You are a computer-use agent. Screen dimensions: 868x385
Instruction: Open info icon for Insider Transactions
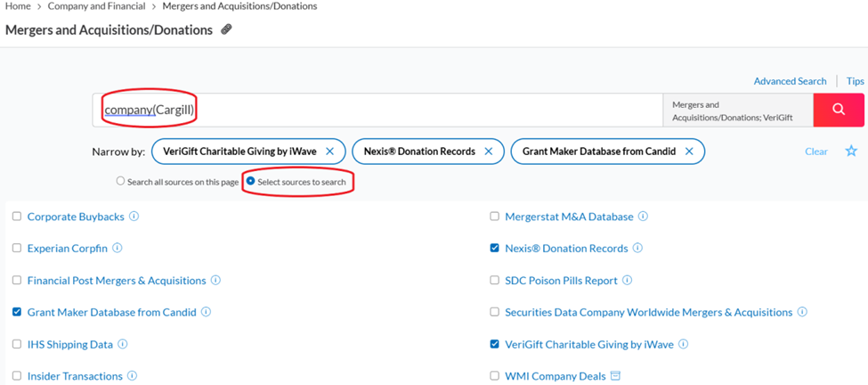click(132, 376)
